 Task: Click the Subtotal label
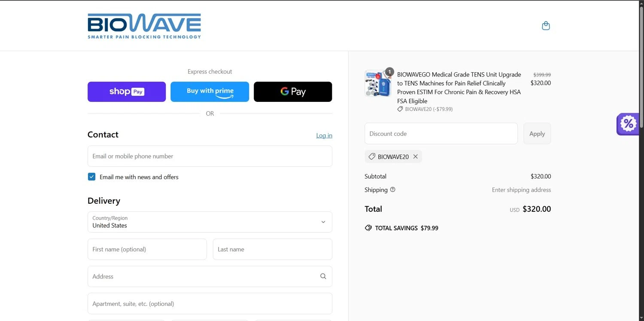pos(376,176)
